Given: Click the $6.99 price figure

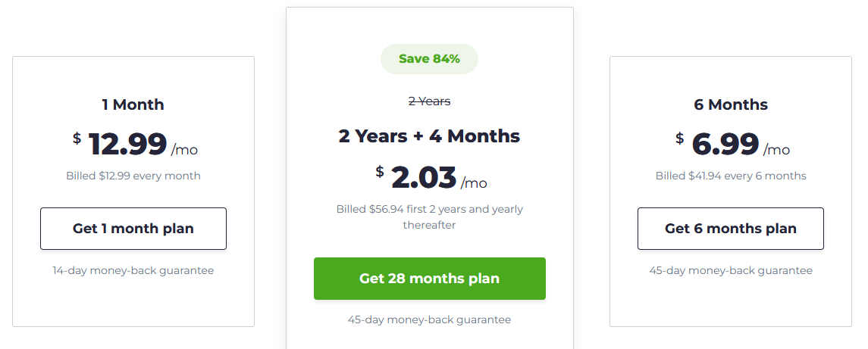Looking at the screenshot, I should [717, 144].
